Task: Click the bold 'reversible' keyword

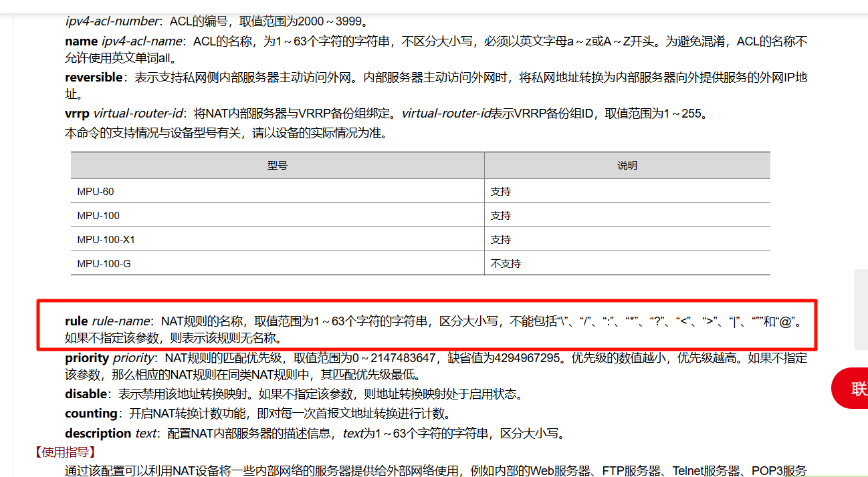Action: pyautogui.click(x=94, y=77)
